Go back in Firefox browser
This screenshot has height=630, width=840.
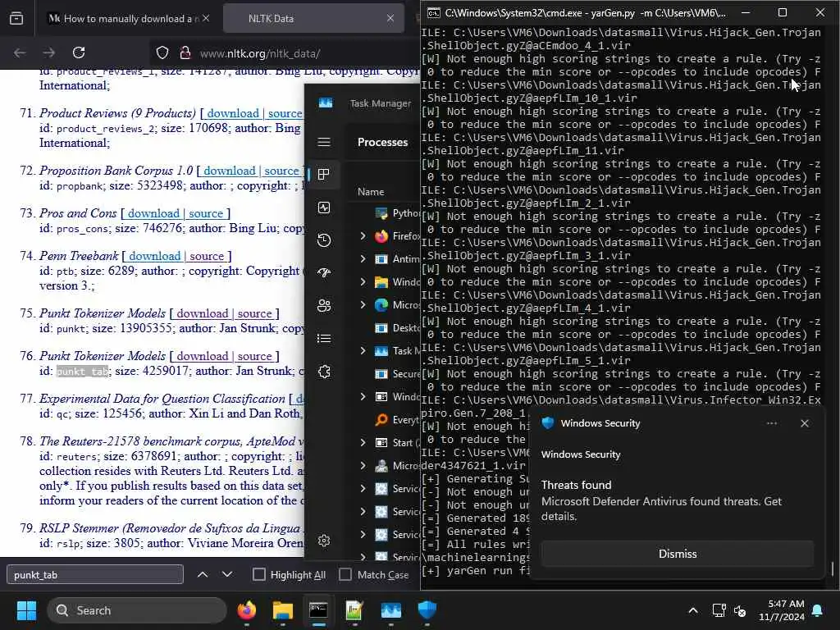pyautogui.click(x=20, y=53)
